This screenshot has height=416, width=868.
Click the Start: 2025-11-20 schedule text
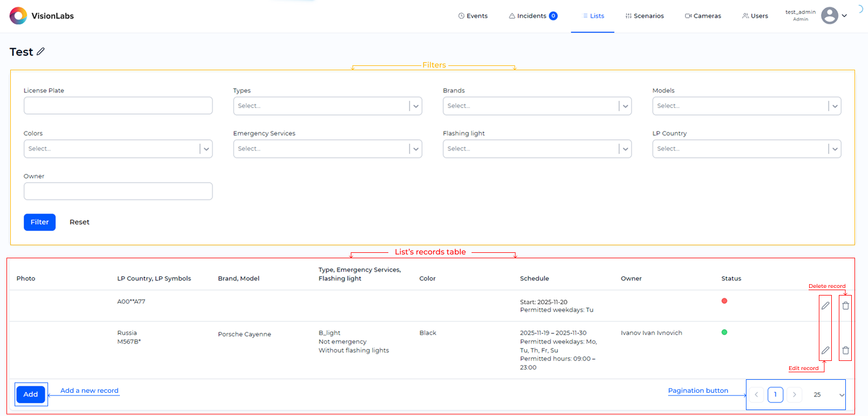(543, 302)
